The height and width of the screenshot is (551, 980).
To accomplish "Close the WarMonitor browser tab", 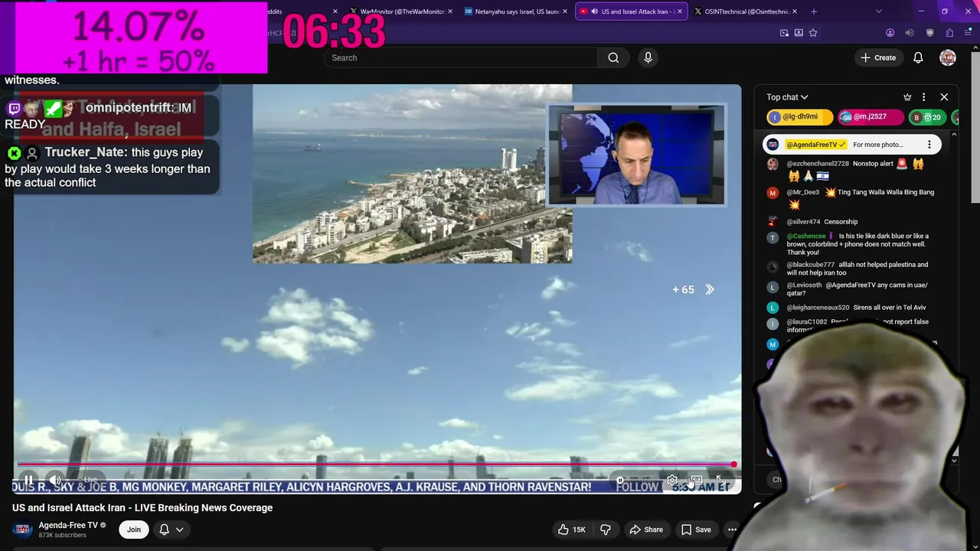I will click(x=450, y=11).
